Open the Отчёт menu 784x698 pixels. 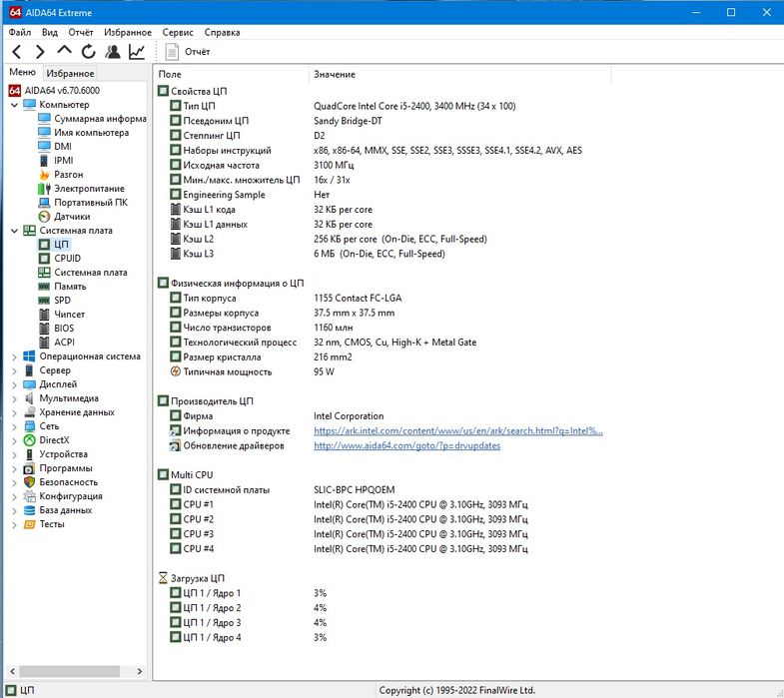pyautogui.click(x=81, y=33)
